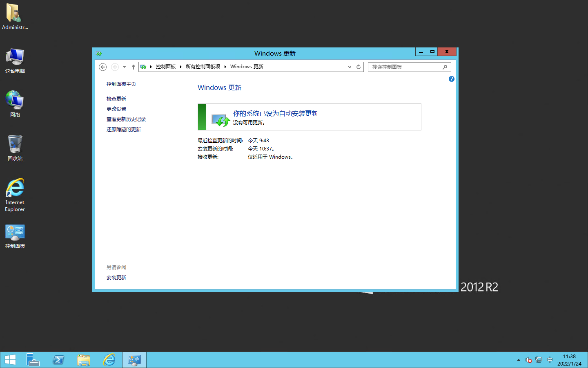The image size is (588, 368).
Task: Select the Internet Explorer desktop shortcut
Action: tap(15, 195)
